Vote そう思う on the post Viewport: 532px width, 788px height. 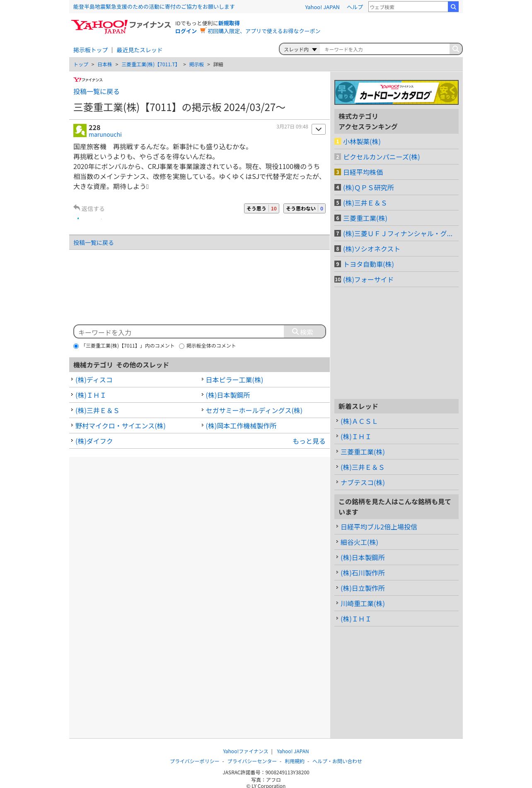point(261,208)
